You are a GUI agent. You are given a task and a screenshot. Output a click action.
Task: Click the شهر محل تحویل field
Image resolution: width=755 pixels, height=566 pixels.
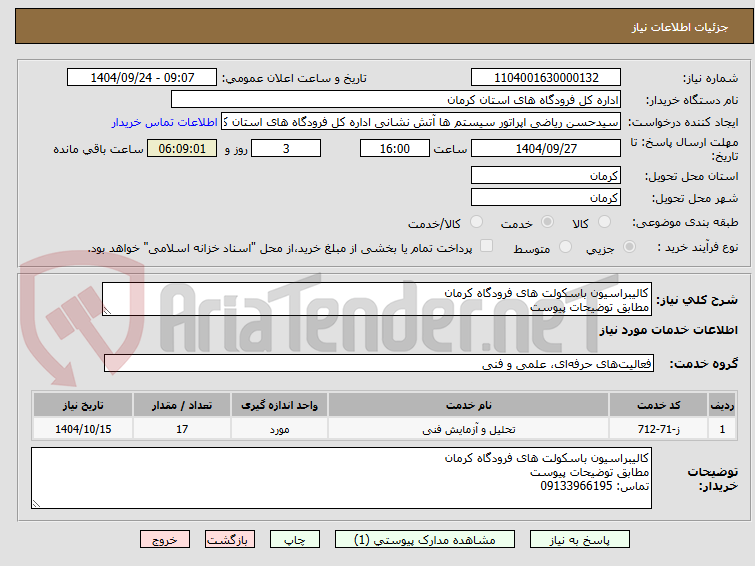546,197
